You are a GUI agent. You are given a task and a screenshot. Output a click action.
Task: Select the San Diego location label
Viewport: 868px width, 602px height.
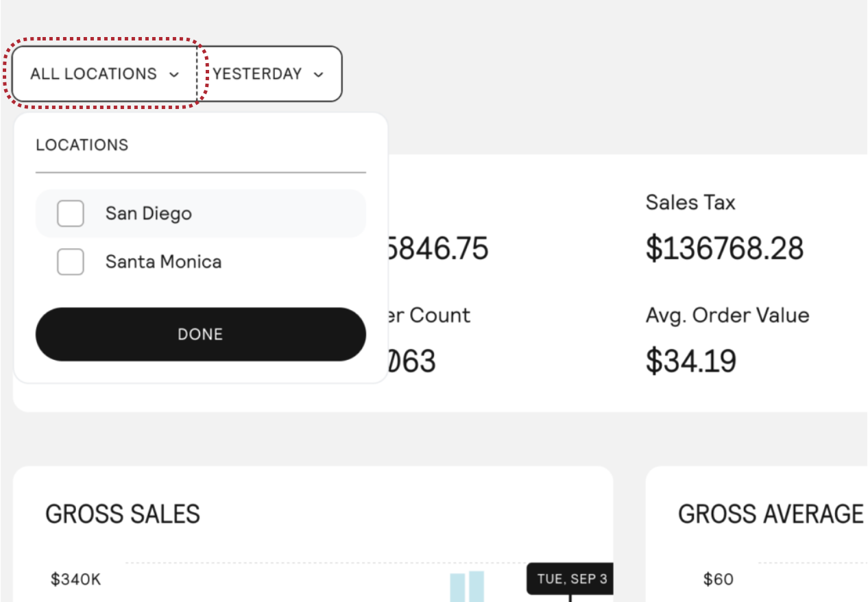(149, 213)
